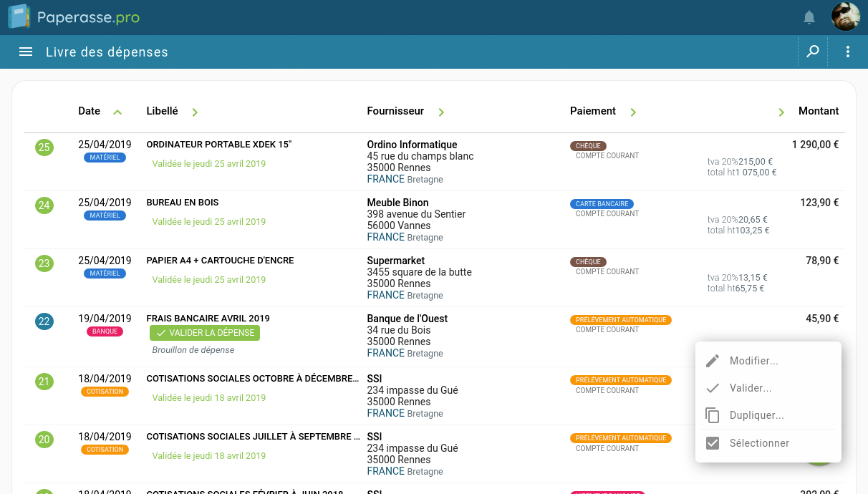Image resolution: width=868 pixels, height=494 pixels.
Task: Select expense row number 22 circle
Action: pyautogui.click(x=44, y=321)
